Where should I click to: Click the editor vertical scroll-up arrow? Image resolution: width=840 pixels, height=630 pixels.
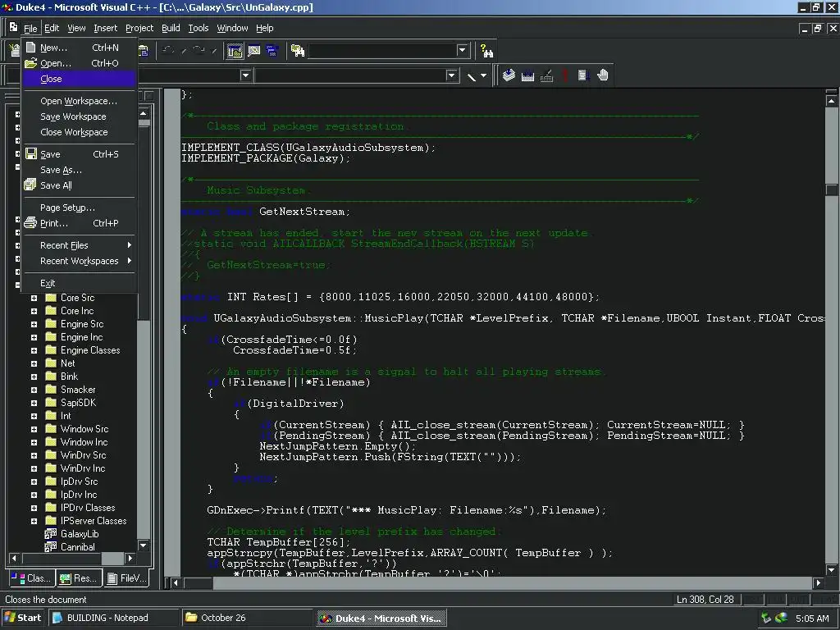pyautogui.click(x=831, y=101)
